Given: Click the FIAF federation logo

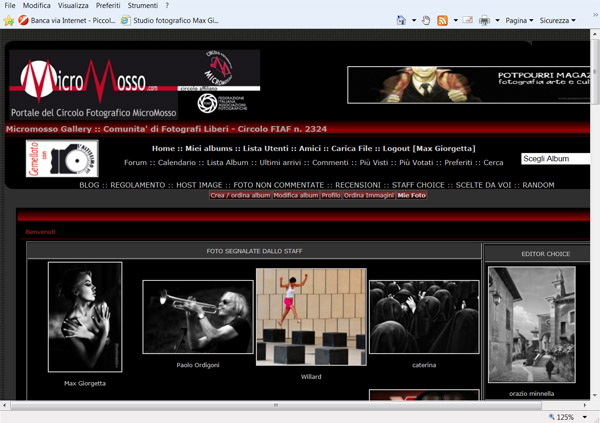Looking at the screenshot, I should click(222, 103).
